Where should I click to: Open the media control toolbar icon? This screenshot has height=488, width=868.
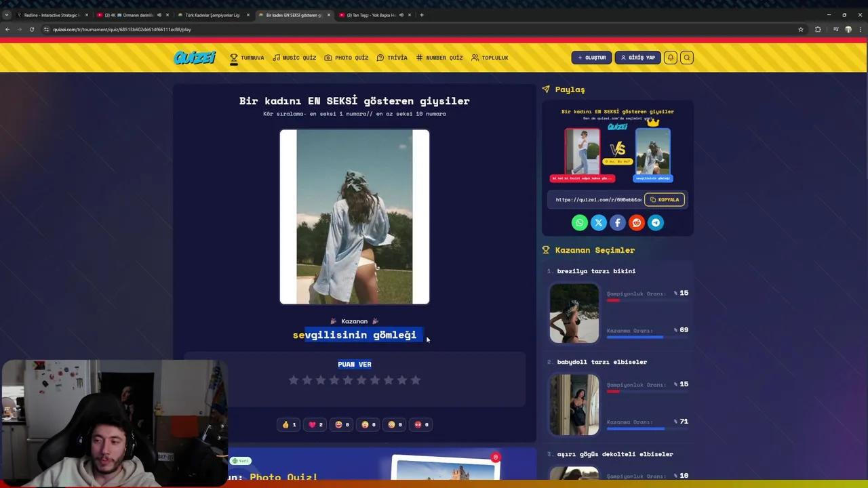pyautogui.click(x=835, y=29)
